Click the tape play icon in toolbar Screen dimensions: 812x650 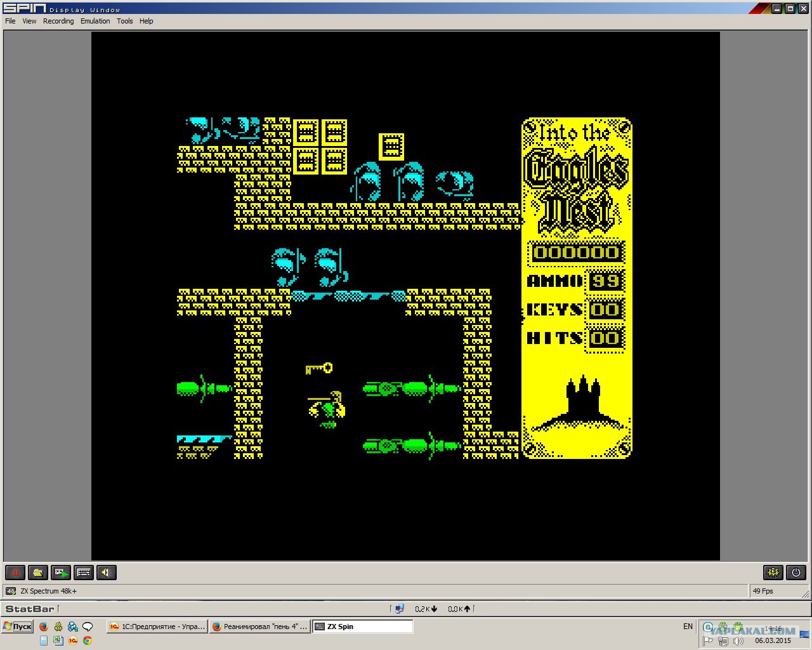[x=61, y=573]
